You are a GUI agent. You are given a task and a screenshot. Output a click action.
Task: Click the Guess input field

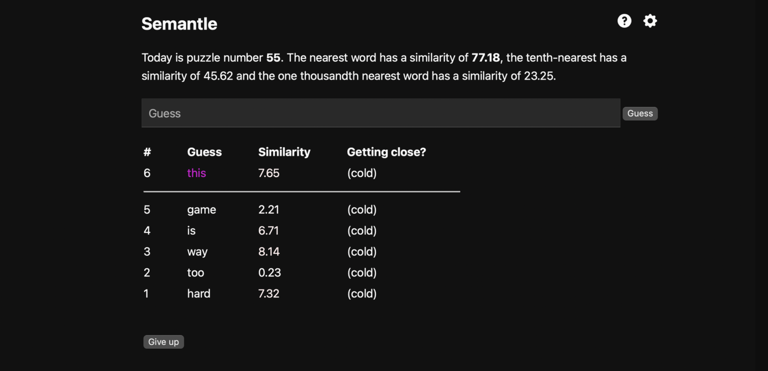381,113
